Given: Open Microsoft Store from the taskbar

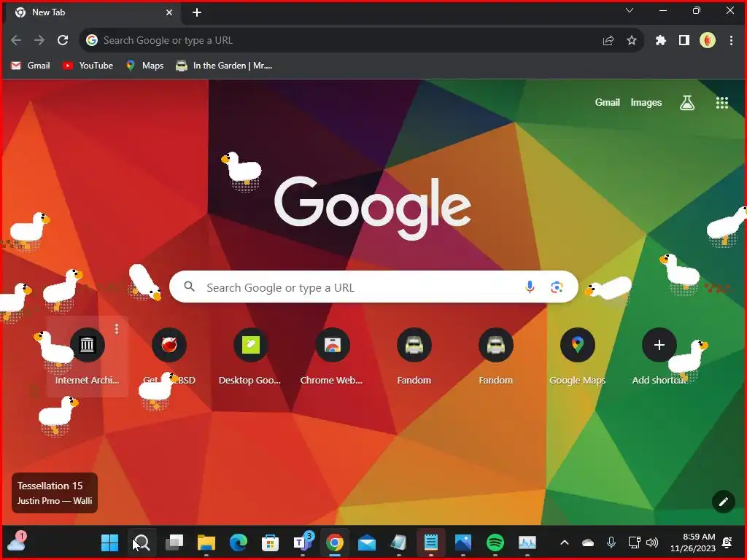Looking at the screenshot, I should click(x=270, y=542).
